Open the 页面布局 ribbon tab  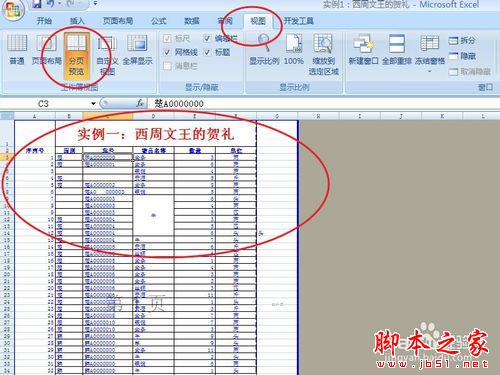pos(118,21)
